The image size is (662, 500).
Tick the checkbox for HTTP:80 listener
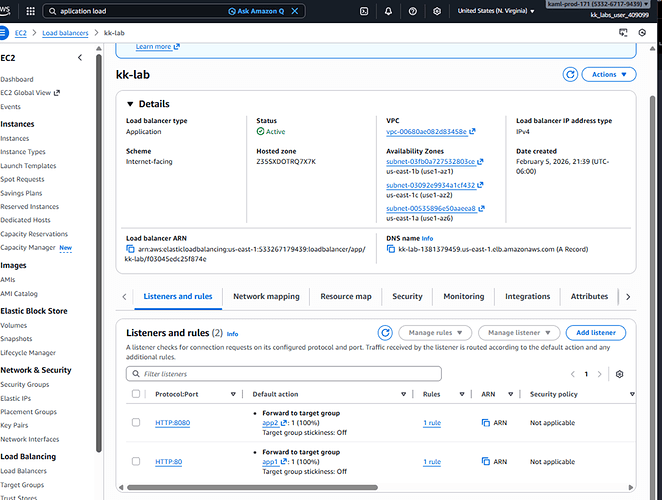coord(136,462)
